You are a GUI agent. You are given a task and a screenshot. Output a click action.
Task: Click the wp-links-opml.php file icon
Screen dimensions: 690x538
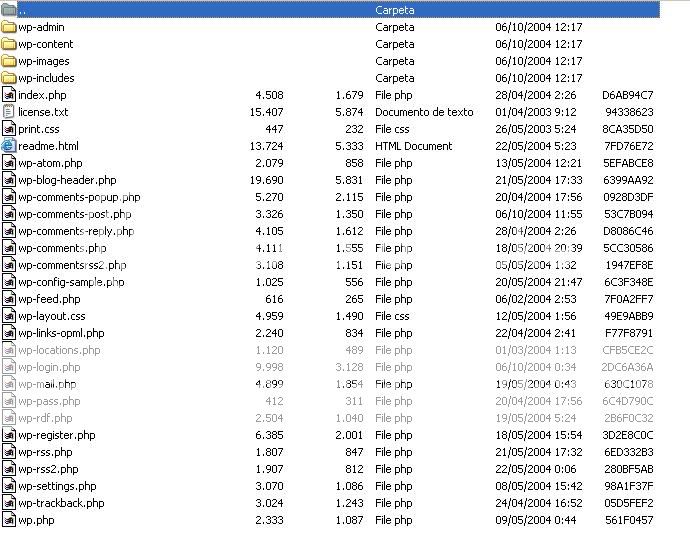[x=9, y=333]
